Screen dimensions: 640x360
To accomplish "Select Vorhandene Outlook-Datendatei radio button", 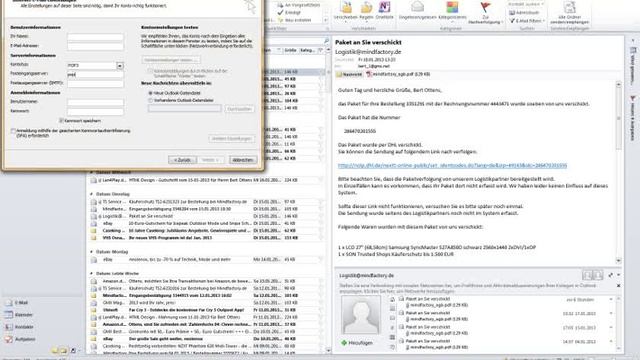I will (150, 100).
